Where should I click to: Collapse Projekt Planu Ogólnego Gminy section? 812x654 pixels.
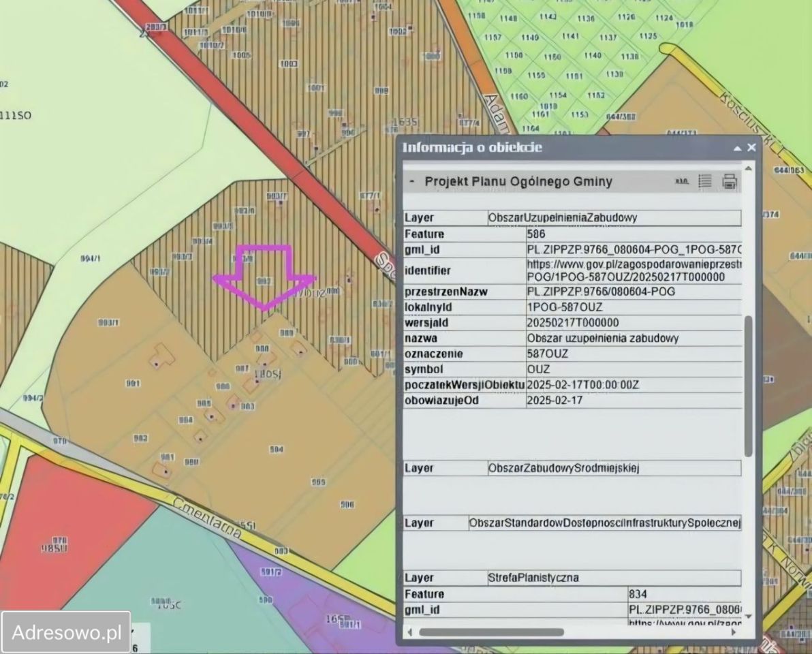pos(411,182)
